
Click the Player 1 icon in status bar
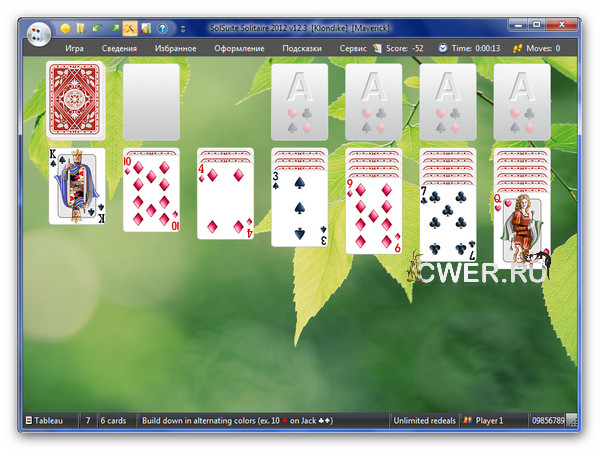click(467, 421)
